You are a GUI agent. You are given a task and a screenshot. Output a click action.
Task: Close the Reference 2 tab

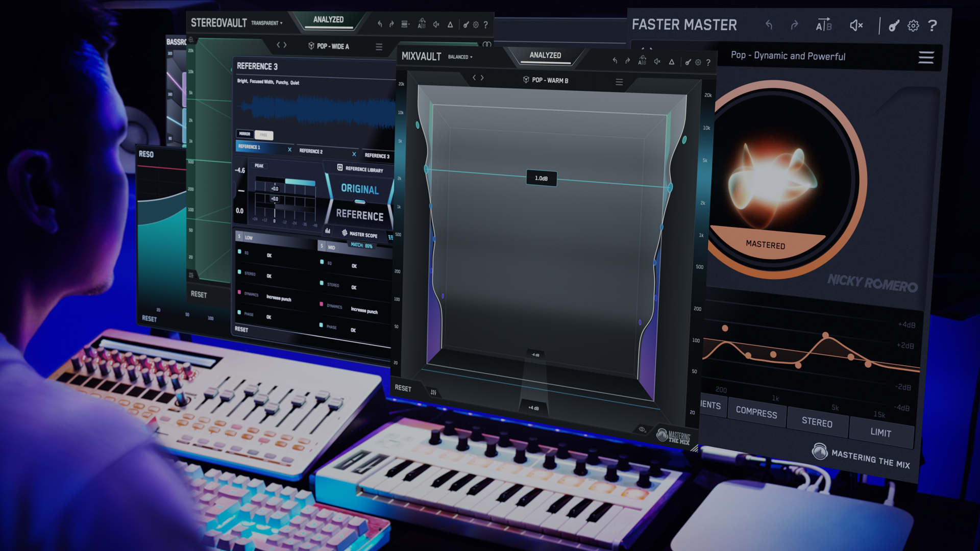[354, 154]
